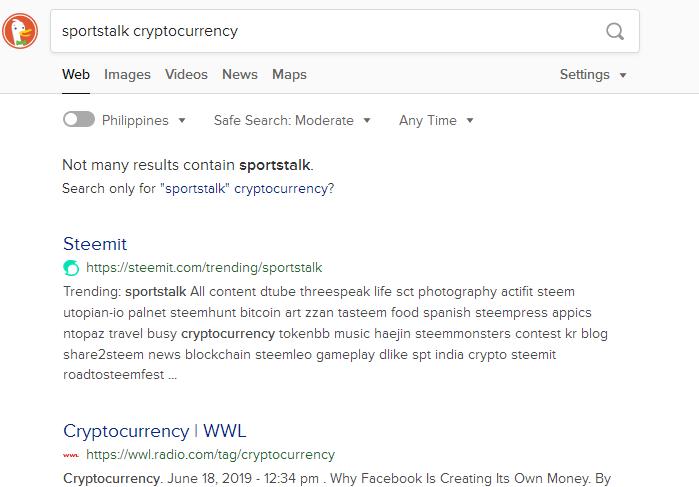Expand the Safe Search: Moderate dropdown
The height and width of the screenshot is (487, 699).
pyautogui.click(x=292, y=120)
